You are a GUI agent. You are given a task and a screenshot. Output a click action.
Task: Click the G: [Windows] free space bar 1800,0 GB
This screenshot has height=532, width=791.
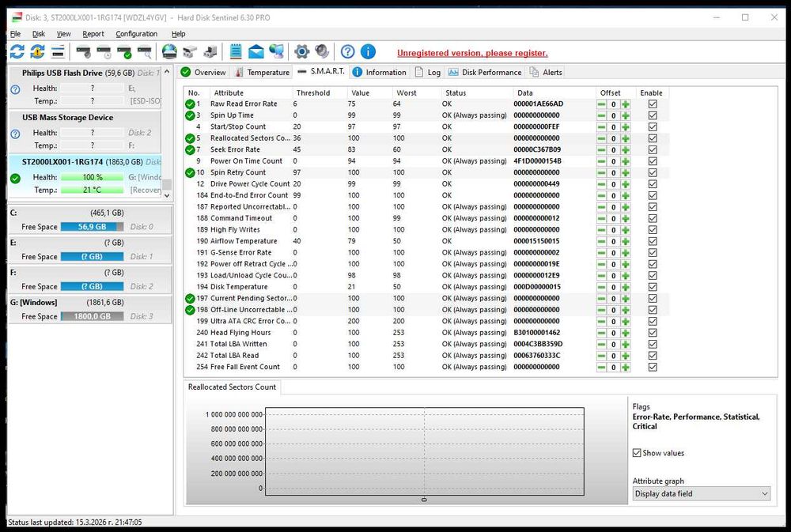pos(93,317)
